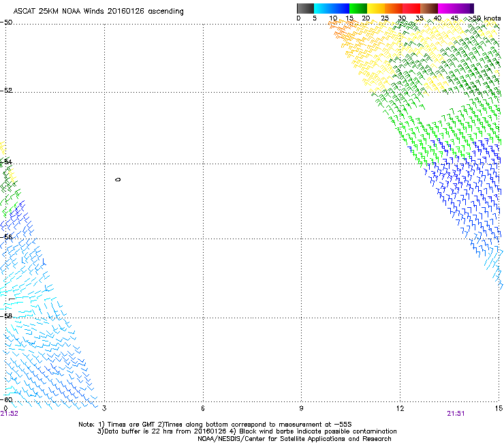Screen dimensions: 504x443
Task: Click the black contaminated wind barb
Action: point(12,299)
